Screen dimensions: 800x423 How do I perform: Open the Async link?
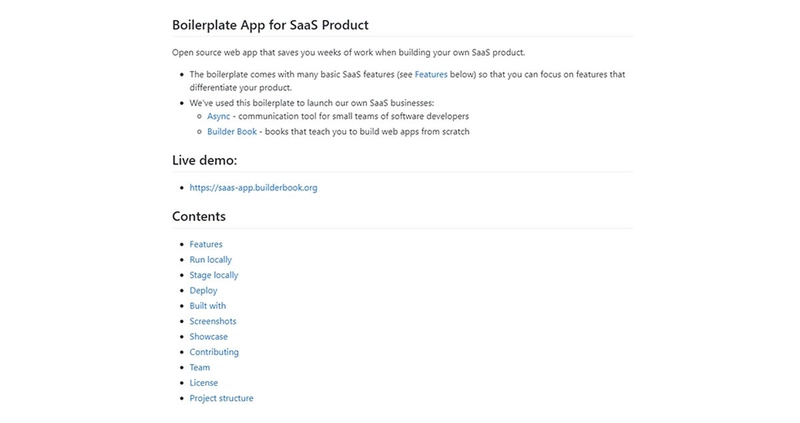(218, 116)
